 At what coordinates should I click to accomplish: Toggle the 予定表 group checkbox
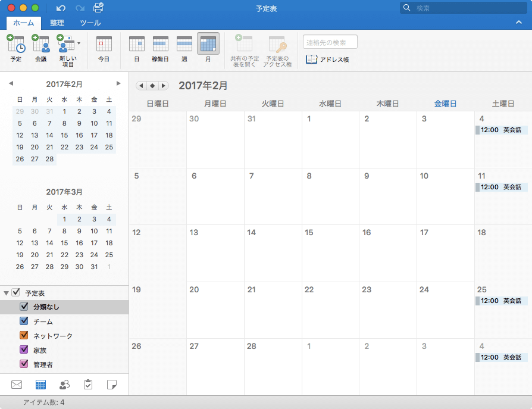pos(15,292)
